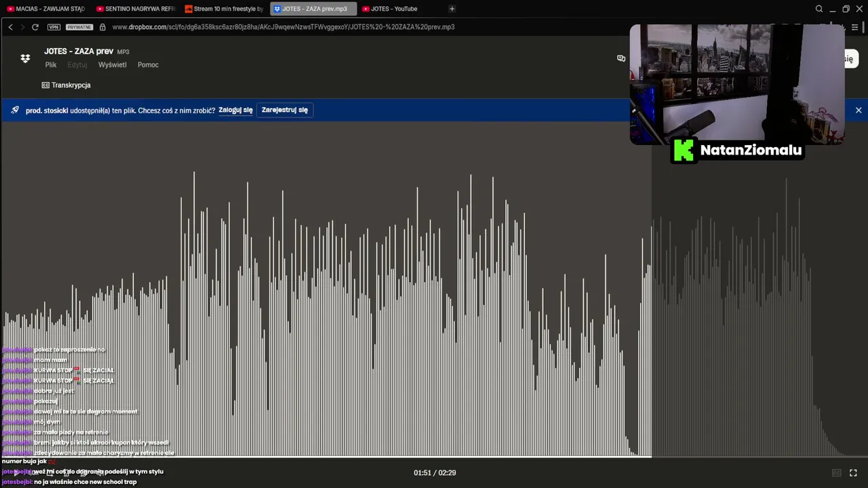
Task: Select the JOTES - ZAZA prev.mp3 tab
Action: pos(313,9)
